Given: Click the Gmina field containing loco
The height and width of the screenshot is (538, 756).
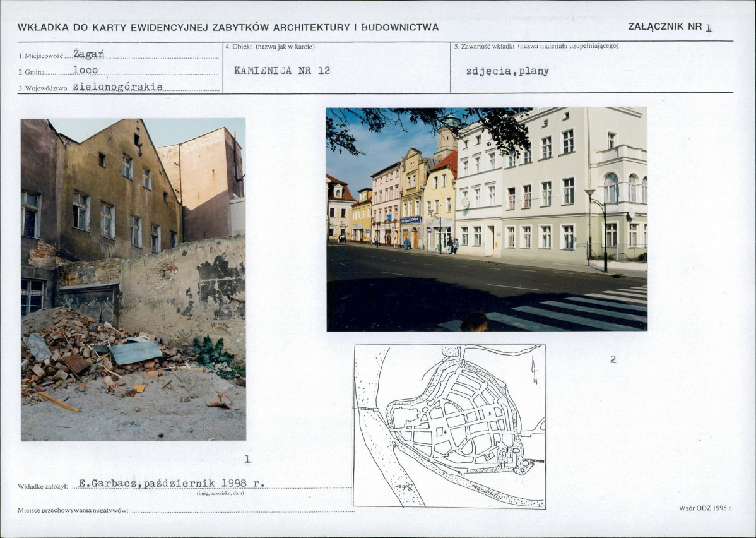Looking at the screenshot, I should [85, 71].
